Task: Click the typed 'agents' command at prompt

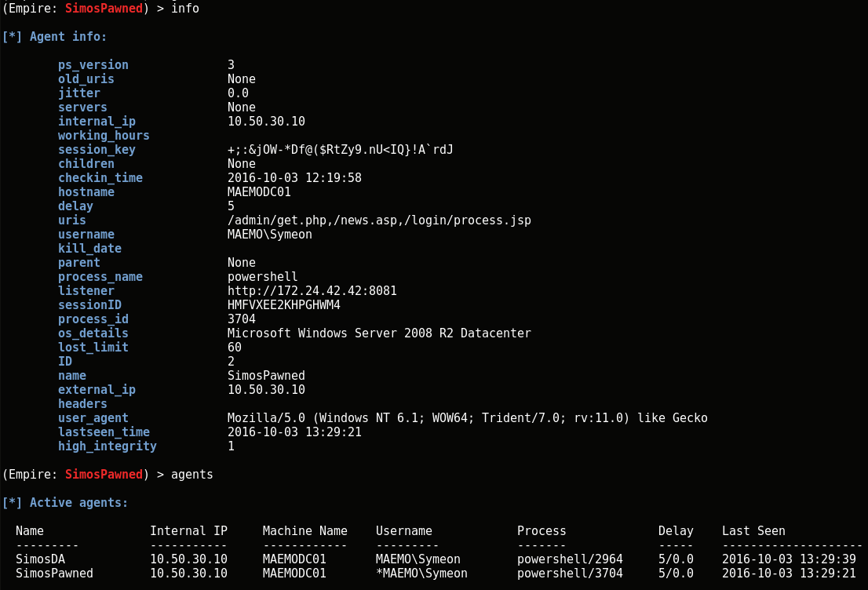Action: tap(191, 475)
